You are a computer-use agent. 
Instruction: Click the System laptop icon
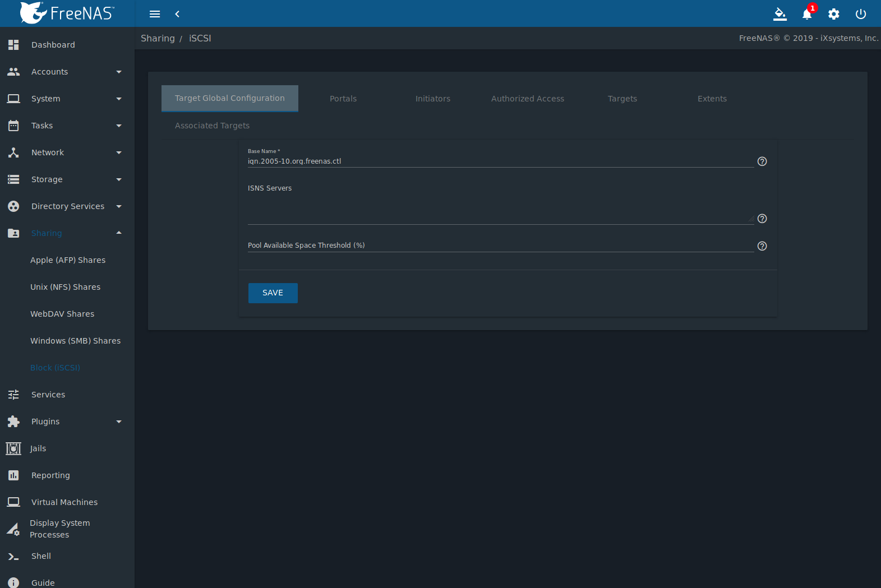(x=13, y=99)
